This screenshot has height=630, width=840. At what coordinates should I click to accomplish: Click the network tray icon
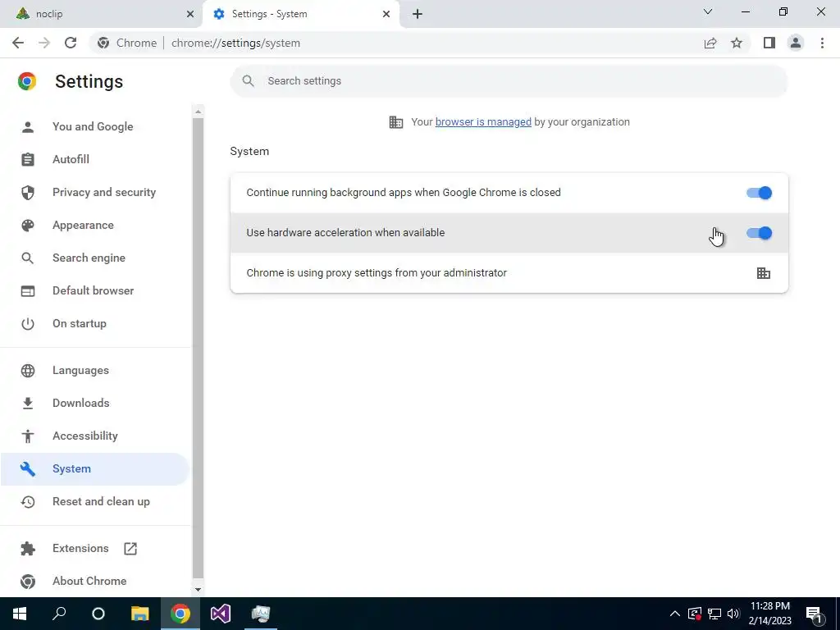(714, 614)
